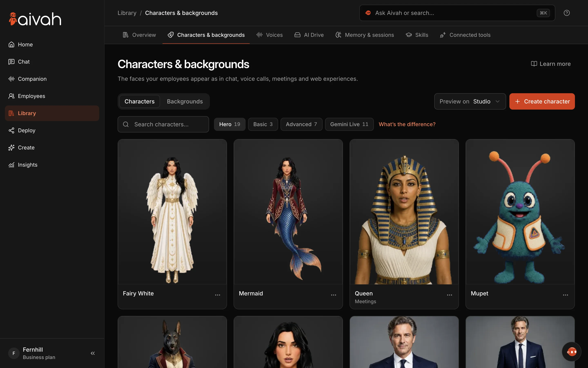Select the Mupet character thumbnail
Viewport: 588px width, 368px height.
click(x=520, y=212)
